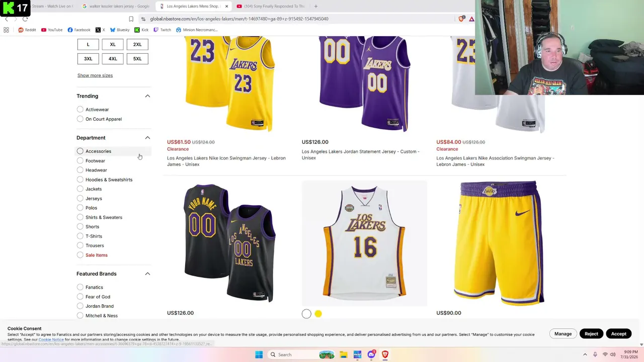Open Brave browser from the taskbar
Image resolution: width=644 pixels, height=362 pixels.
385,354
